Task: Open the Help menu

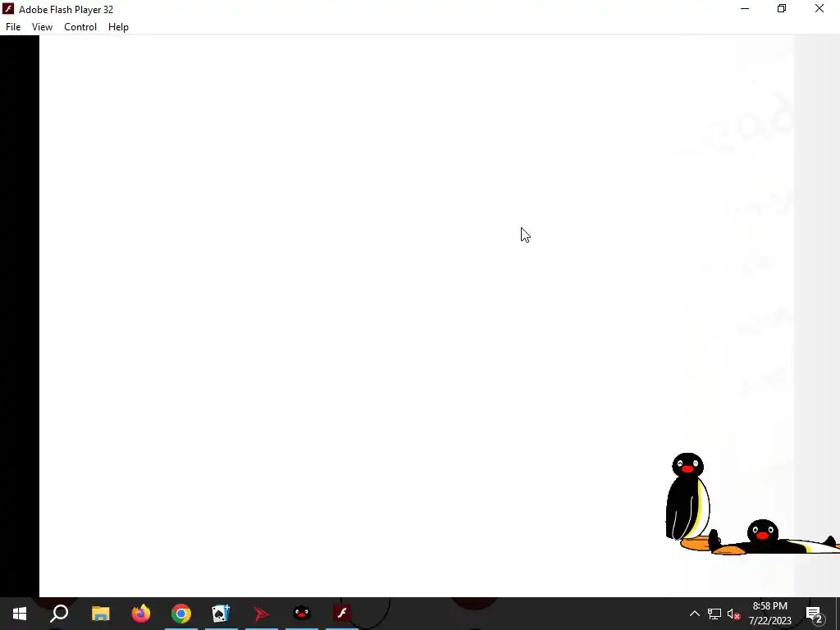Action: pos(118,27)
